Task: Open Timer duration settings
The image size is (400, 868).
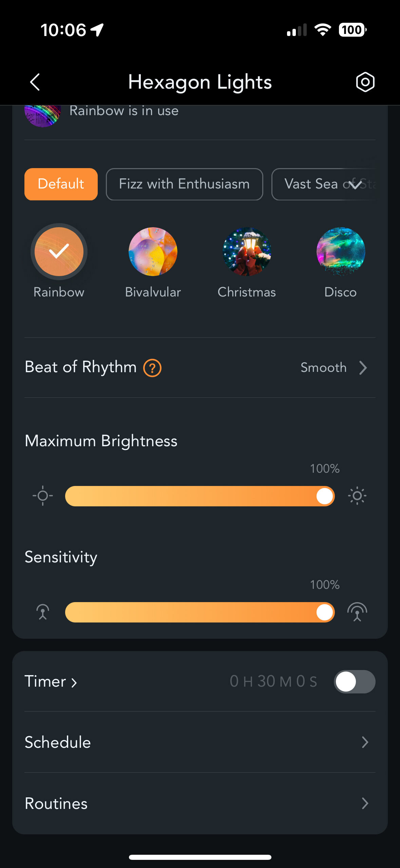Action: tap(51, 682)
